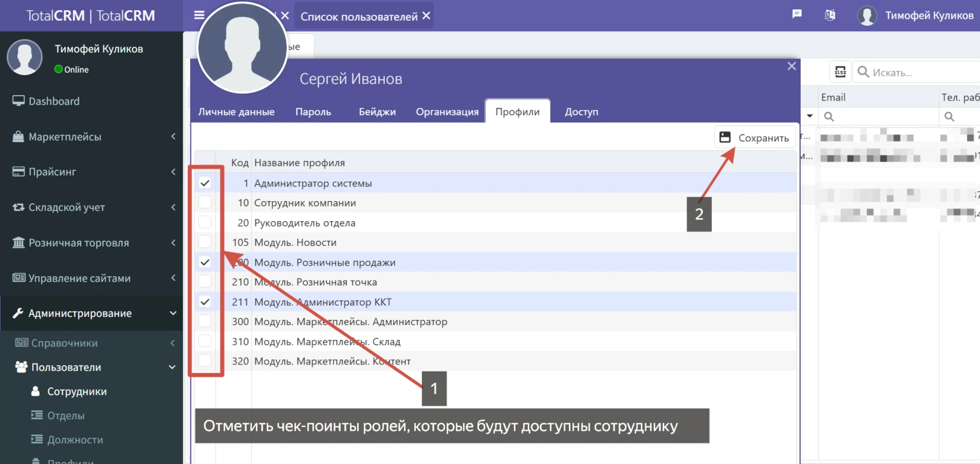Screen dimensions: 980x464
Task: Enable the Сотрудник компании profile checkbox
Action: point(205,202)
